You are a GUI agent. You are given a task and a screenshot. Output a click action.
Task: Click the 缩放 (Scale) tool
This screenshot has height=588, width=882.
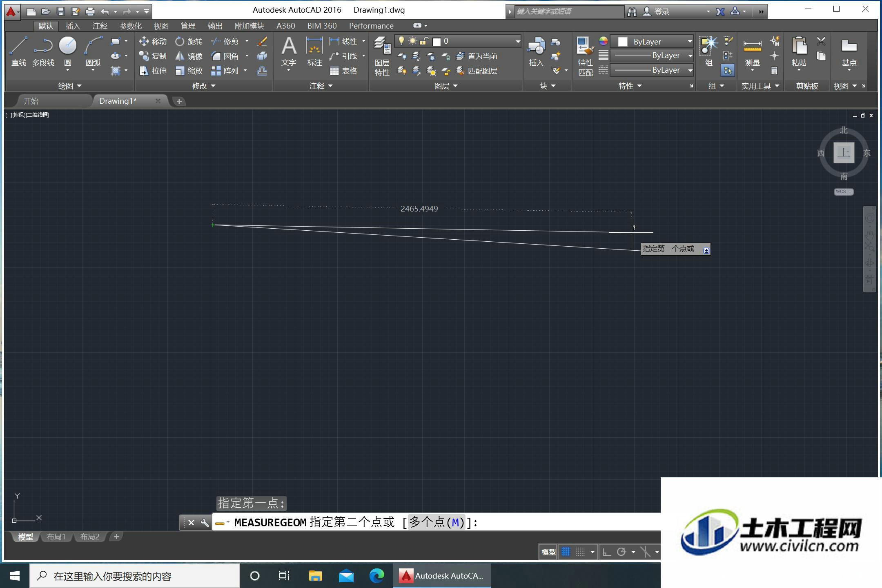[189, 71]
